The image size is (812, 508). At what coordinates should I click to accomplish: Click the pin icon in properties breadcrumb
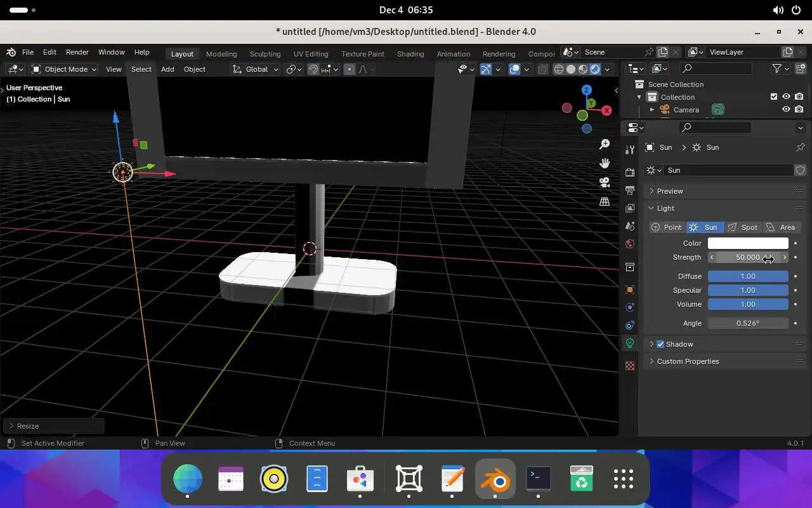[800, 147]
